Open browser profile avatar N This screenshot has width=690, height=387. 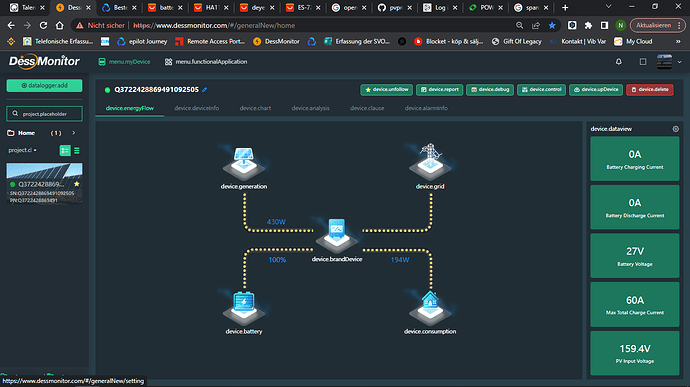click(x=620, y=26)
